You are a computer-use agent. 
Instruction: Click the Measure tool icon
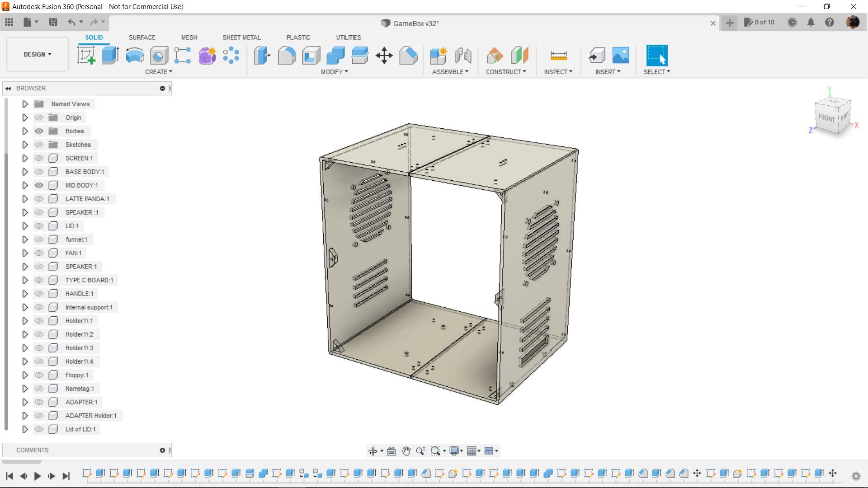tap(558, 56)
